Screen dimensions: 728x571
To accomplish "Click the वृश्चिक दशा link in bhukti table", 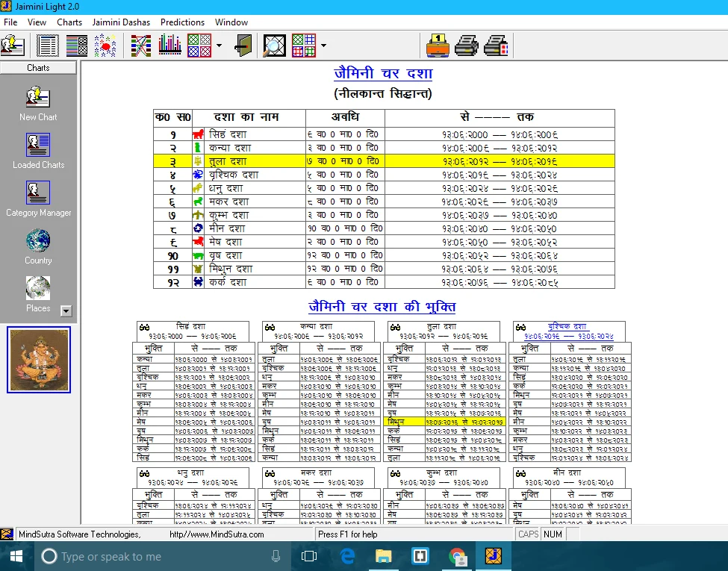I will click(567, 326).
